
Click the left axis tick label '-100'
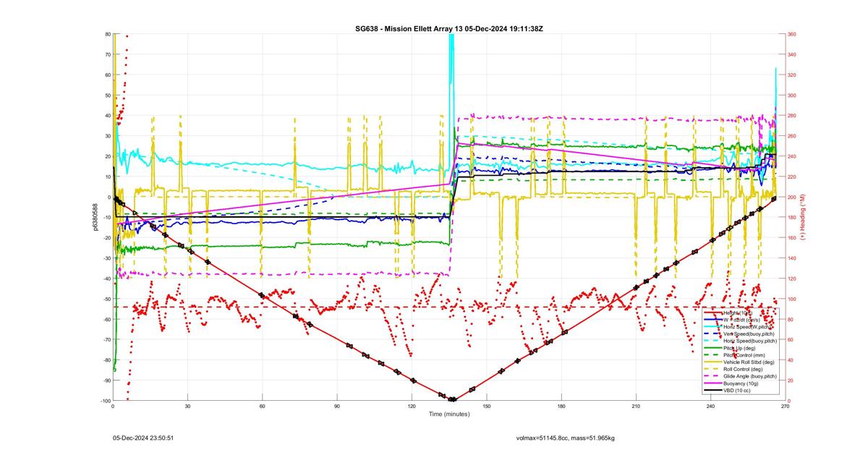coord(106,401)
